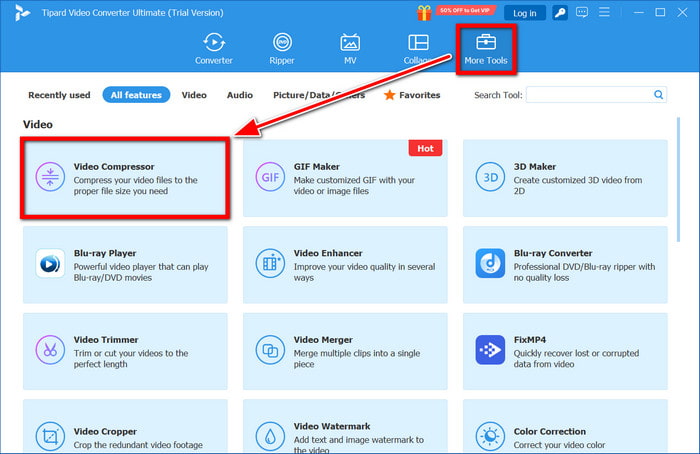Click the search magnifier icon
The image size is (700, 454).
coord(658,95)
